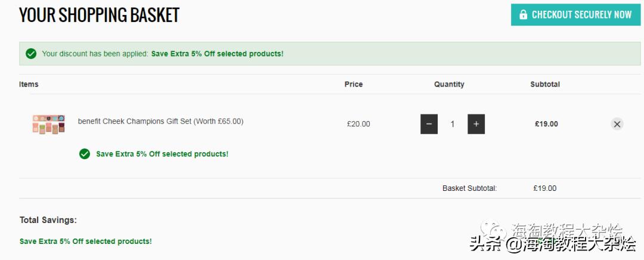Click the Subtotal column header
The width and height of the screenshot is (644, 260).
coord(545,84)
